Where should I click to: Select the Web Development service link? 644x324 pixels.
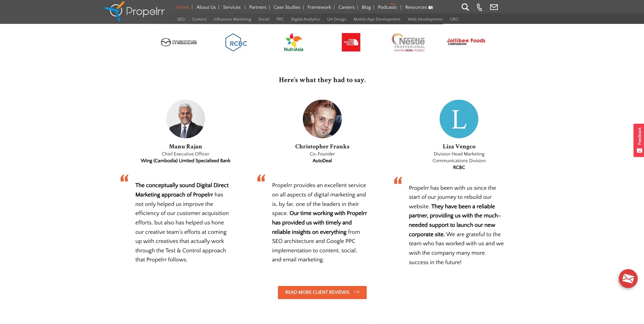point(425,19)
